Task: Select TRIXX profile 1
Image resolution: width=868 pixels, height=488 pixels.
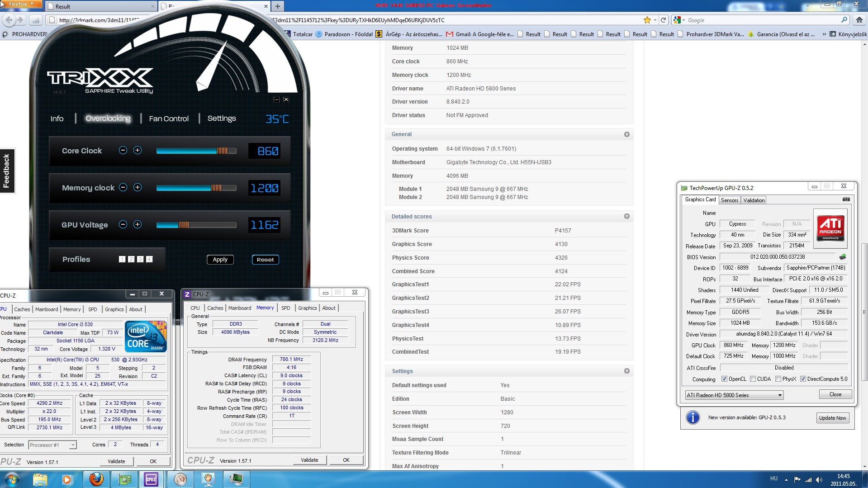Action: [122, 259]
